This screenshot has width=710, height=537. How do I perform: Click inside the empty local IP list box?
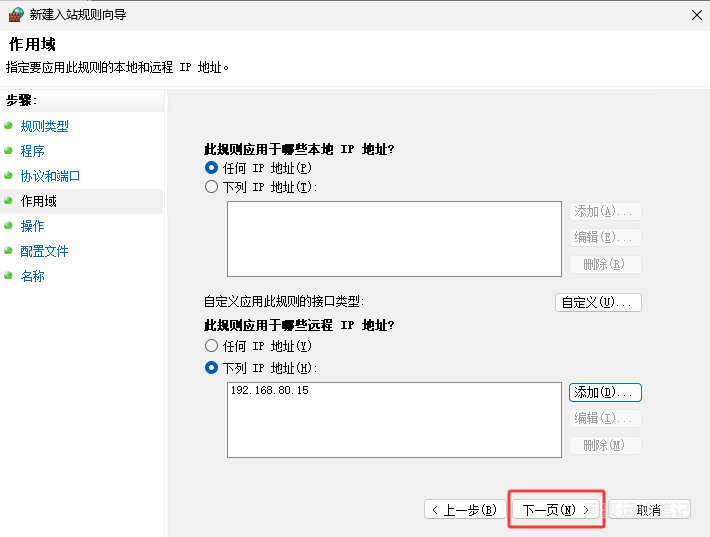394,238
